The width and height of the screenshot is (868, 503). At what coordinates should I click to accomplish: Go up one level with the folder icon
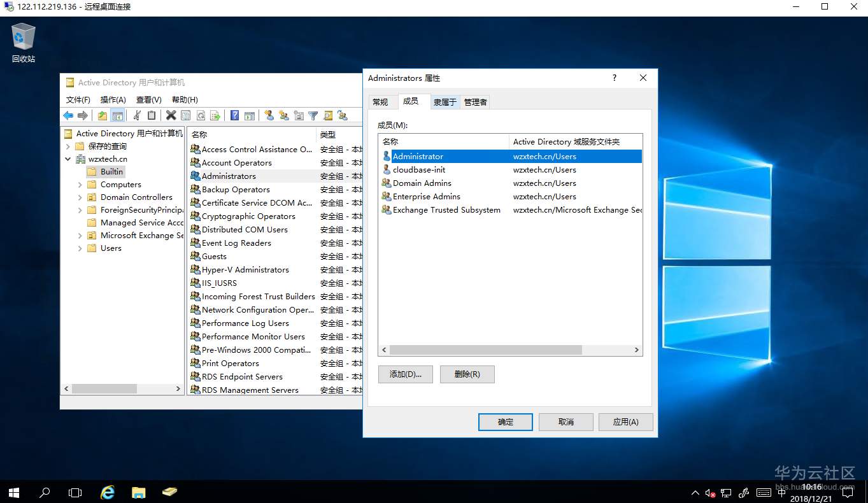(103, 115)
